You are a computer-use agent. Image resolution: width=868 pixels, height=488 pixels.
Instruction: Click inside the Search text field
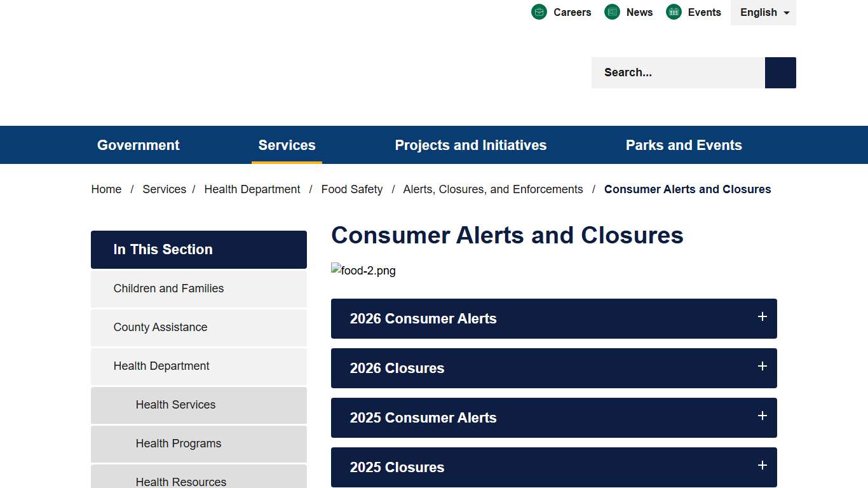(674, 72)
